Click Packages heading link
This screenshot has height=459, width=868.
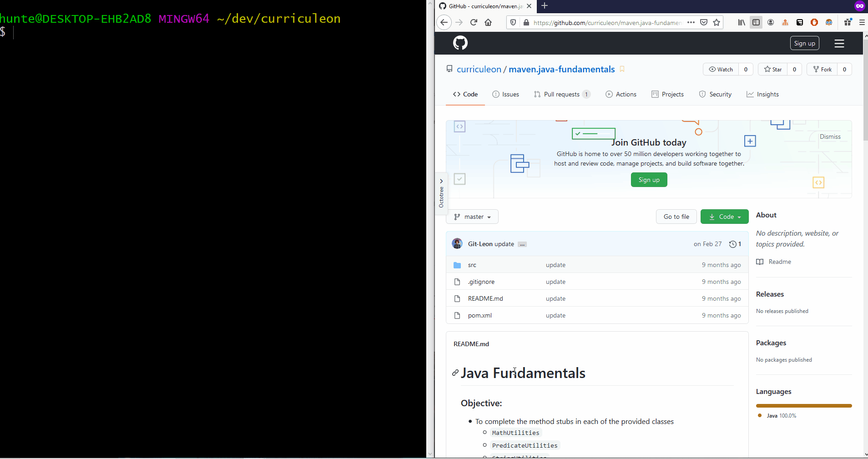[771, 343]
